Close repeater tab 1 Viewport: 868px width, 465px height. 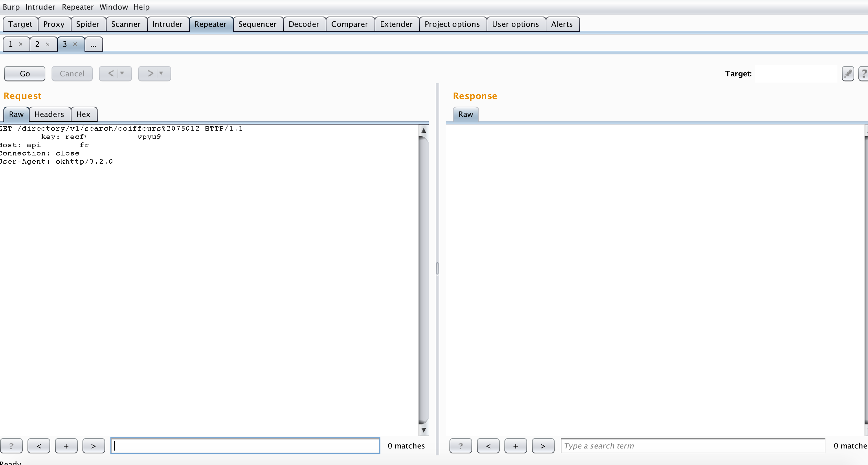(21, 44)
